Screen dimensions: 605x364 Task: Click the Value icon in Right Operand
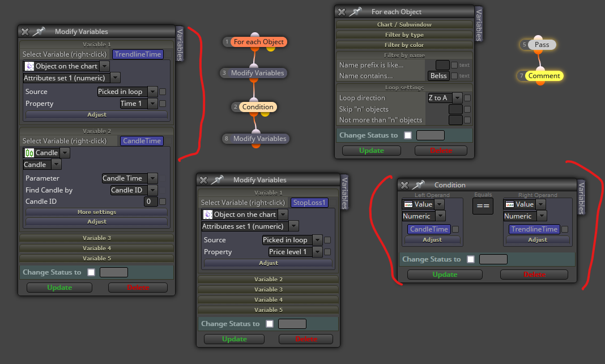[x=510, y=204]
